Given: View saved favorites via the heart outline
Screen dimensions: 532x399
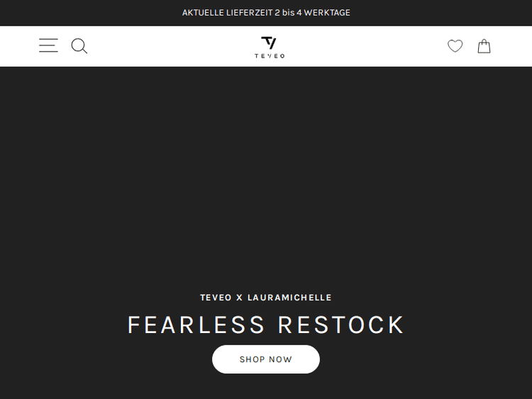Looking at the screenshot, I should pos(455,46).
